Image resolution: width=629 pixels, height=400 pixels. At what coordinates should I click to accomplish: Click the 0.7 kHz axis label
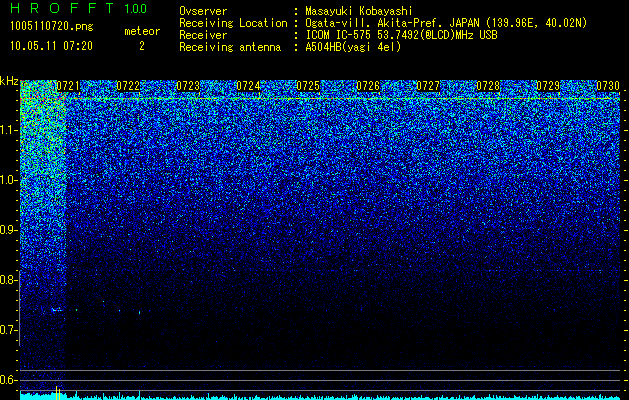(x=8, y=330)
